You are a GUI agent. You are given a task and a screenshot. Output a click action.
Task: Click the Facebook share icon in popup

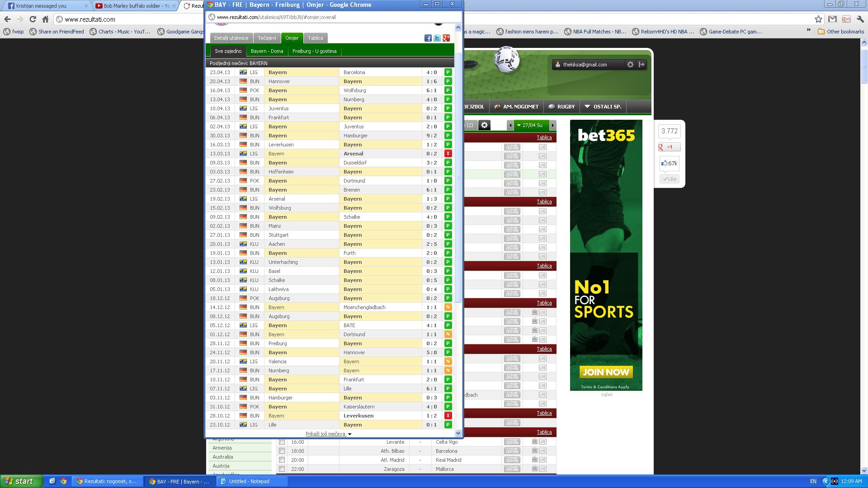point(428,38)
